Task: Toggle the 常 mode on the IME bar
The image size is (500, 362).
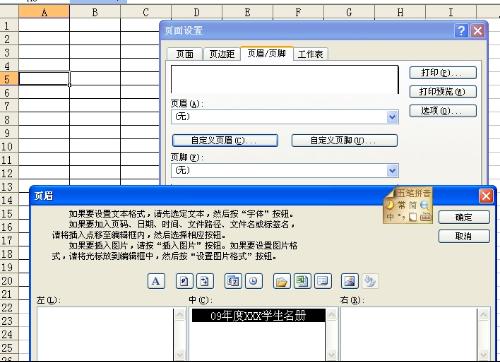Action: tap(401, 205)
